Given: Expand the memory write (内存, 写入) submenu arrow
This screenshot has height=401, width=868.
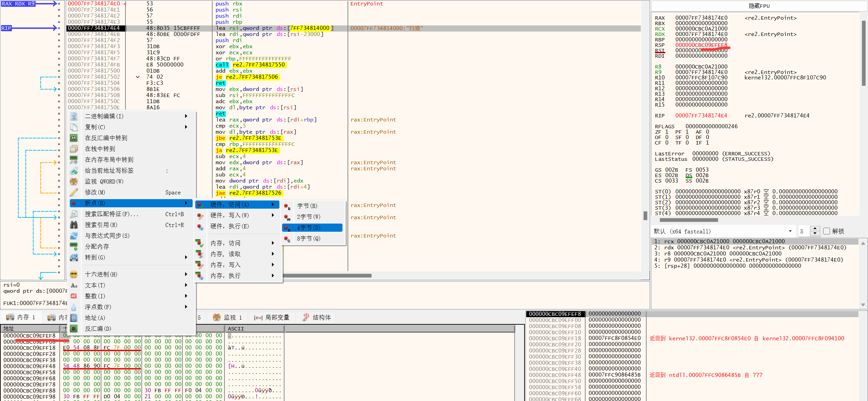Looking at the screenshot, I should pyautogui.click(x=273, y=265).
